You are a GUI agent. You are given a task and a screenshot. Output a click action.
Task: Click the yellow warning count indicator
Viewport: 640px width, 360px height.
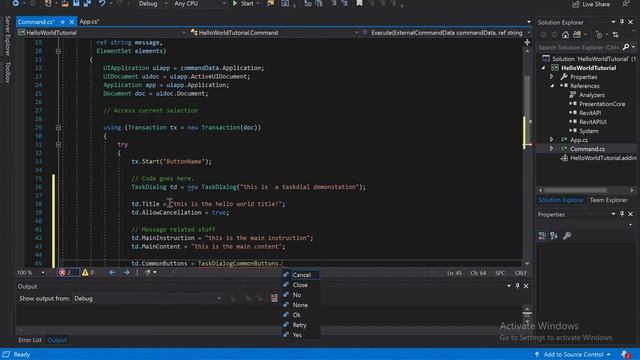click(88, 272)
